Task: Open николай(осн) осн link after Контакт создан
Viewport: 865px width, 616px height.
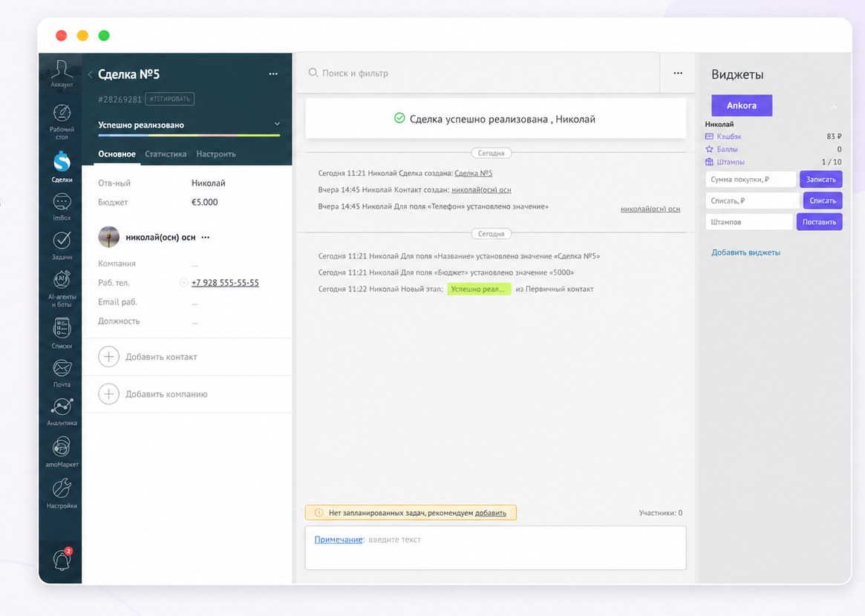Action: (481, 190)
